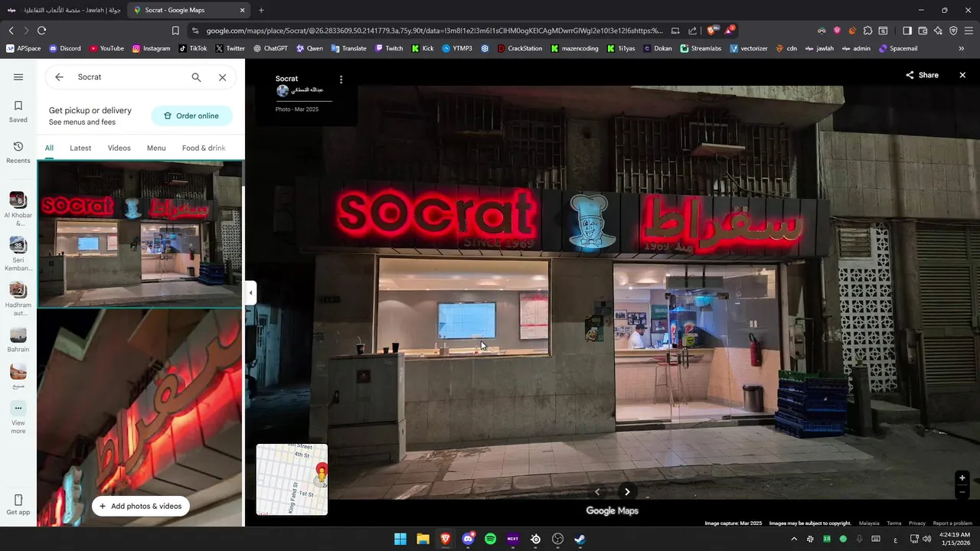Select the Menu photos tab
Screen dimensions: 980x551
(x=156, y=148)
